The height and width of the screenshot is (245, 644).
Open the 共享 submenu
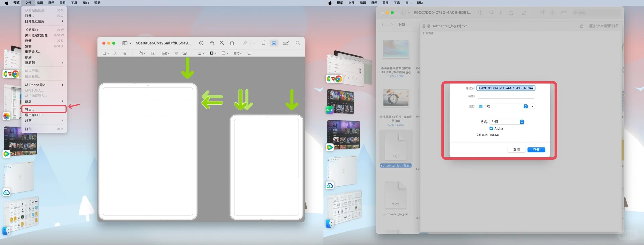tap(44, 120)
